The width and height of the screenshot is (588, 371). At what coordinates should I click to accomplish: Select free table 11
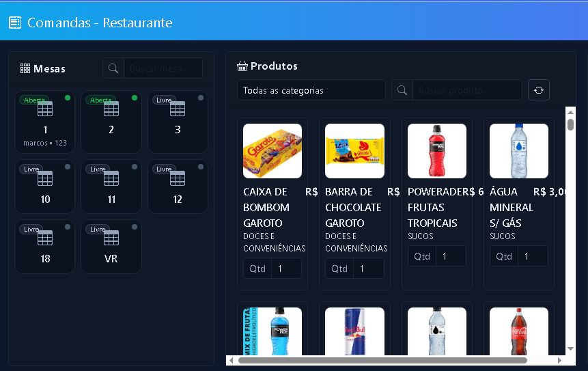111,187
